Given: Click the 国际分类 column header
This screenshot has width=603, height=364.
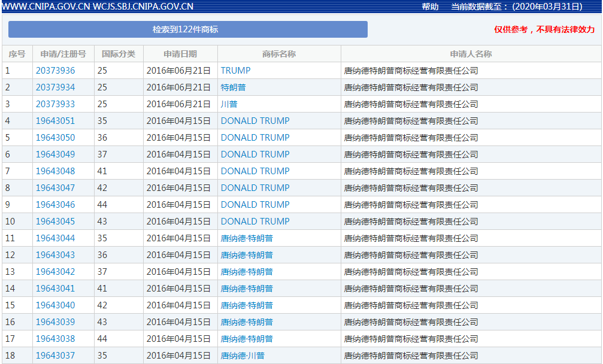Looking at the screenshot, I should [119, 54].
